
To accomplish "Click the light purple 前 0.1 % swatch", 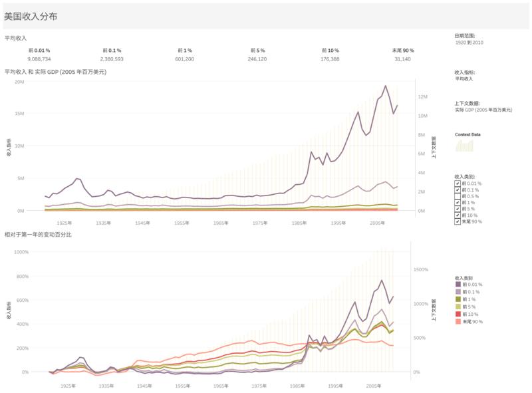I will tap(458, 291).
